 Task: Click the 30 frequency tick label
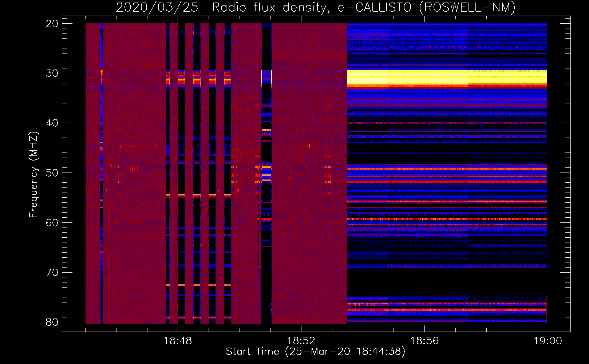(52, 73)
